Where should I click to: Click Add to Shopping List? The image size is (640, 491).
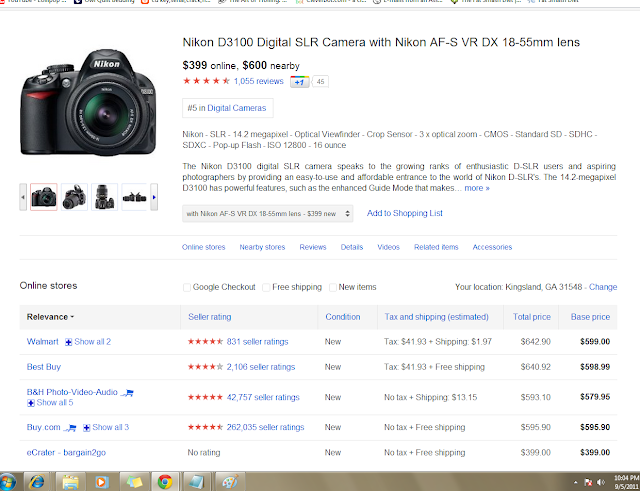(404, 213)
